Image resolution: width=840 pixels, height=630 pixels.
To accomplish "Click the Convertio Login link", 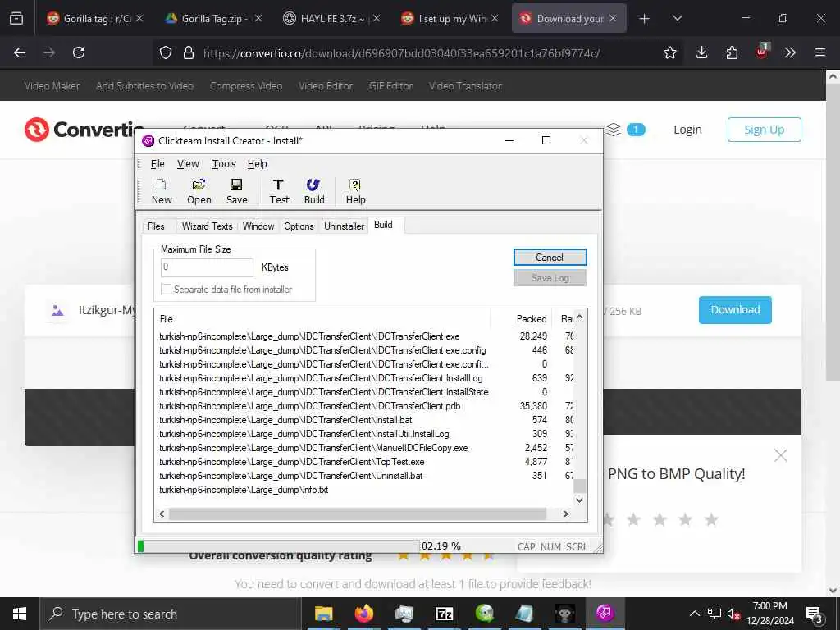I will pos(687,130).
